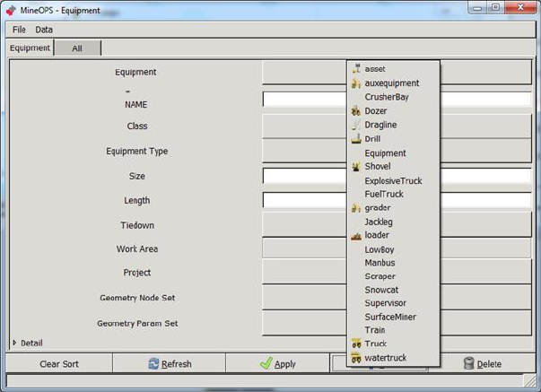Select asset from the equipment list

point(393,69)
